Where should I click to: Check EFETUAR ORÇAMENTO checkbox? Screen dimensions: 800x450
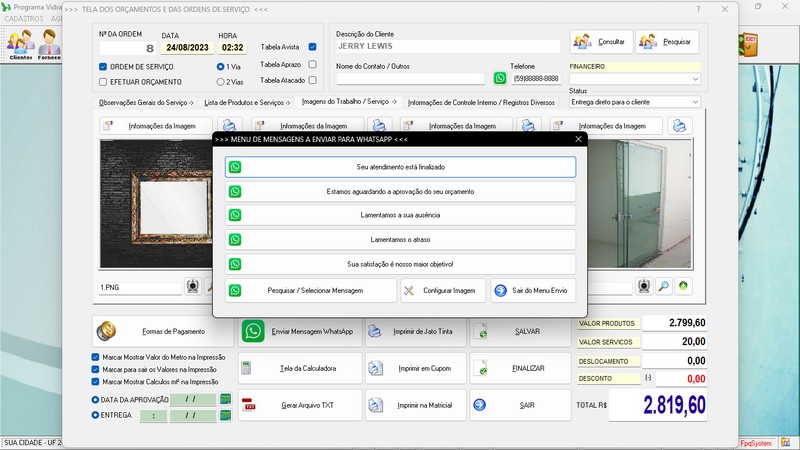[103, 82]
